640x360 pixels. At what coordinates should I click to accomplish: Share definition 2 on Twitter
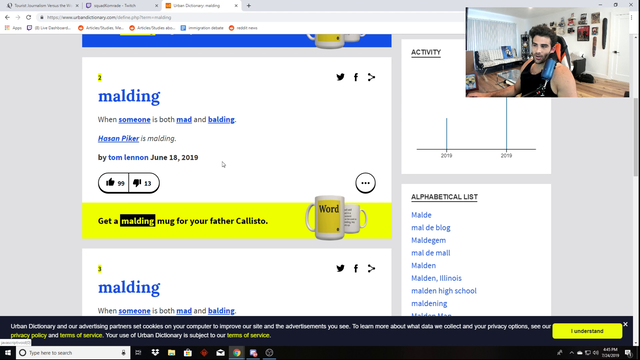340,77
